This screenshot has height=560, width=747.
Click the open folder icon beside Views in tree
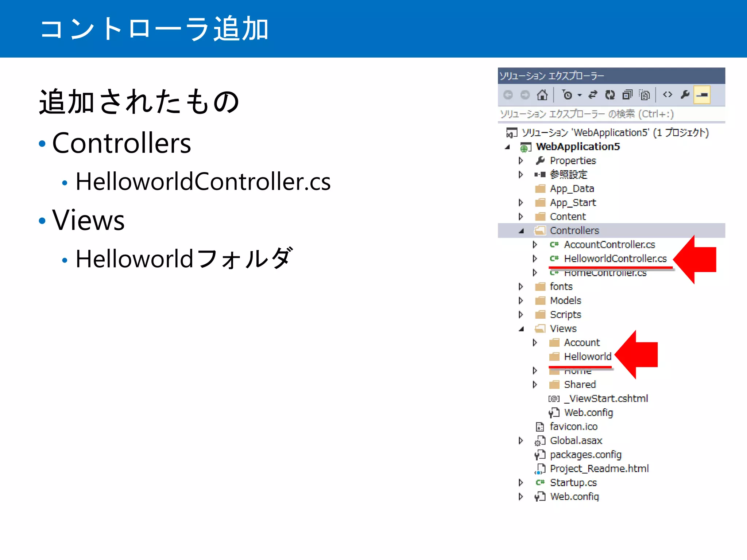coord(540,328)
